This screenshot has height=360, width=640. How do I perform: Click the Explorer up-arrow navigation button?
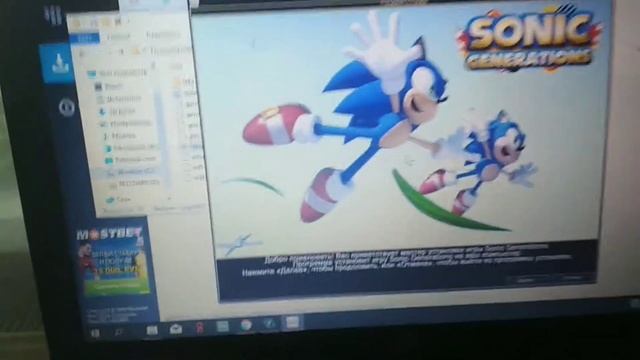(121, 52)
